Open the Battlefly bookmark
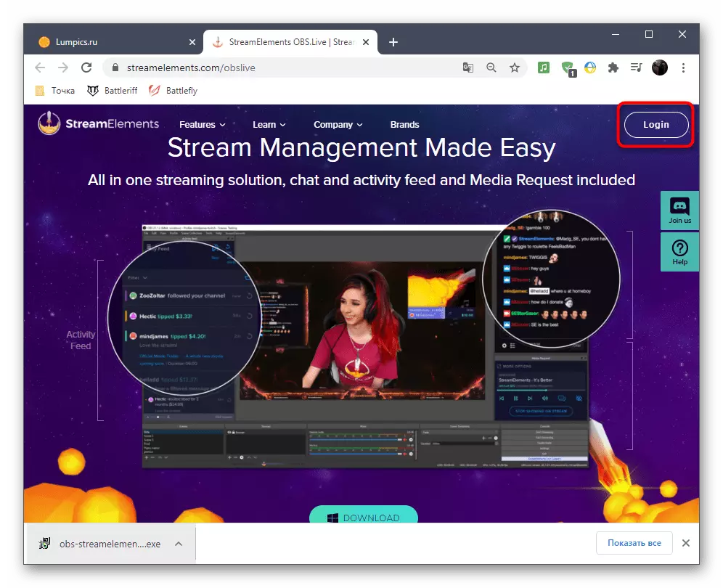The image size is (723, 588). point(173,91)
